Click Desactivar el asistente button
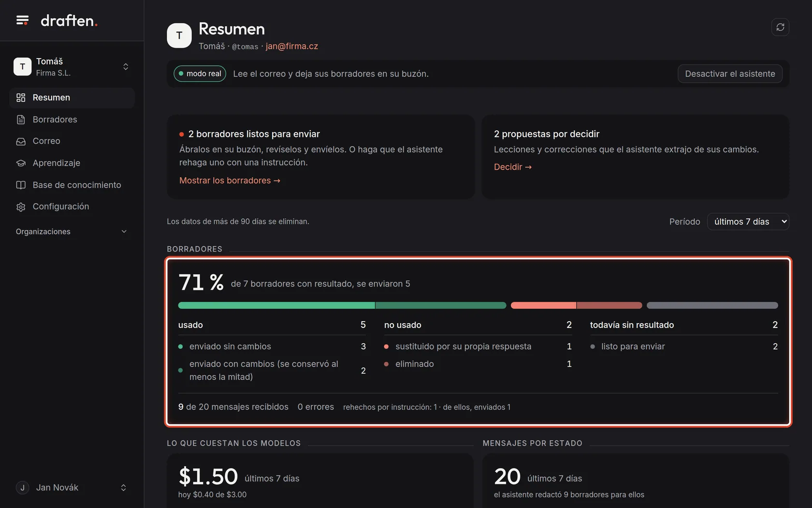 pos(730,74)
